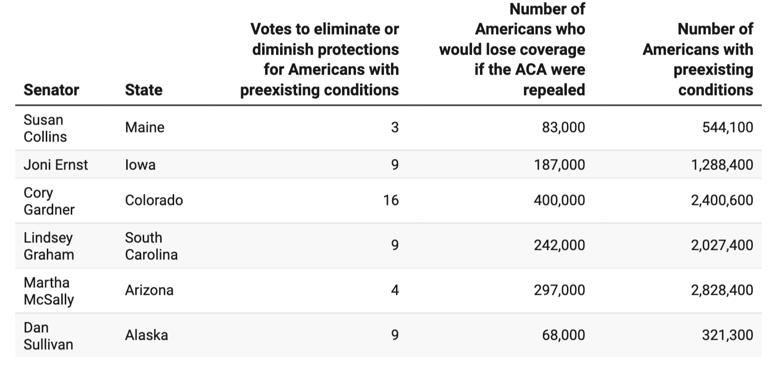Click the preexisting conditions count column header
Screen dimensions: 774x374
698,59
